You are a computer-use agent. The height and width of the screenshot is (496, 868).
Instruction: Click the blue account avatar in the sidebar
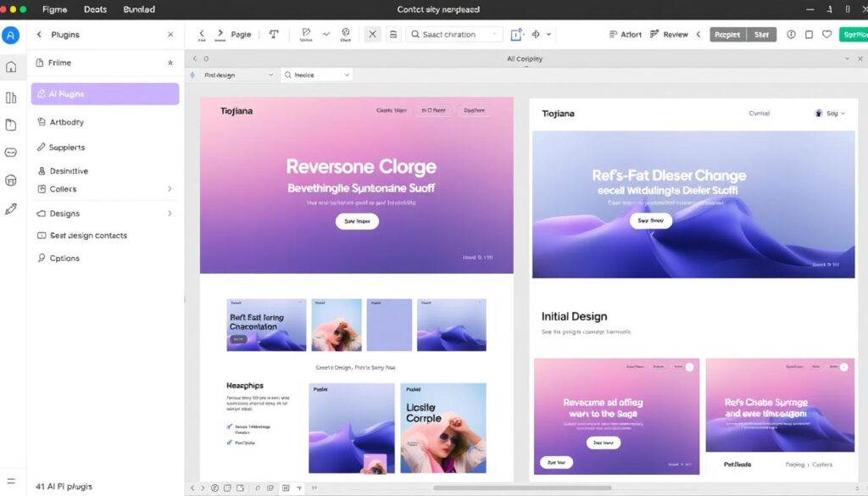tap(10, 35)
